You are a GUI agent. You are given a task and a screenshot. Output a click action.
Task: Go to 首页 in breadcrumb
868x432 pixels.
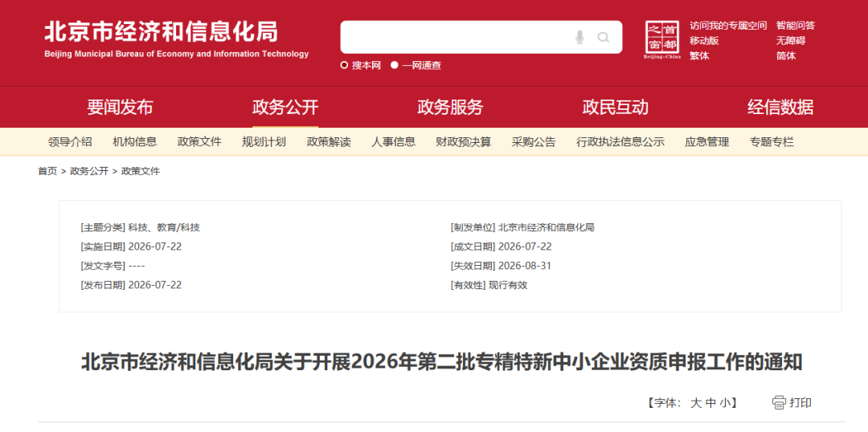[47, 172]
